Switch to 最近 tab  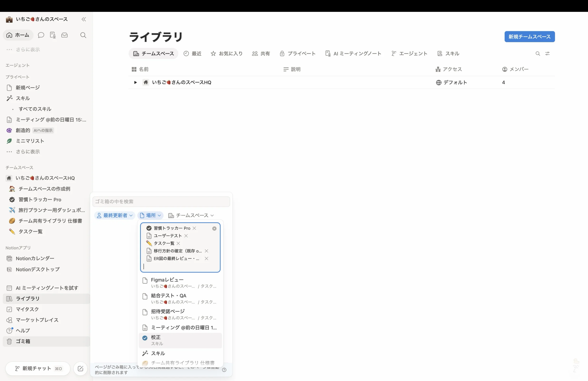(193, 54)
